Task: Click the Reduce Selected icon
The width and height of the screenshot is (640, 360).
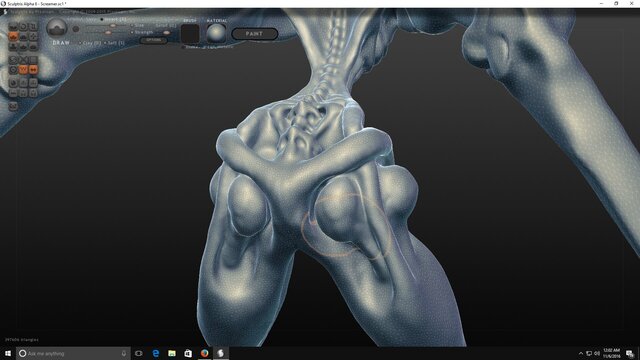Action: [x=23, y=60]
